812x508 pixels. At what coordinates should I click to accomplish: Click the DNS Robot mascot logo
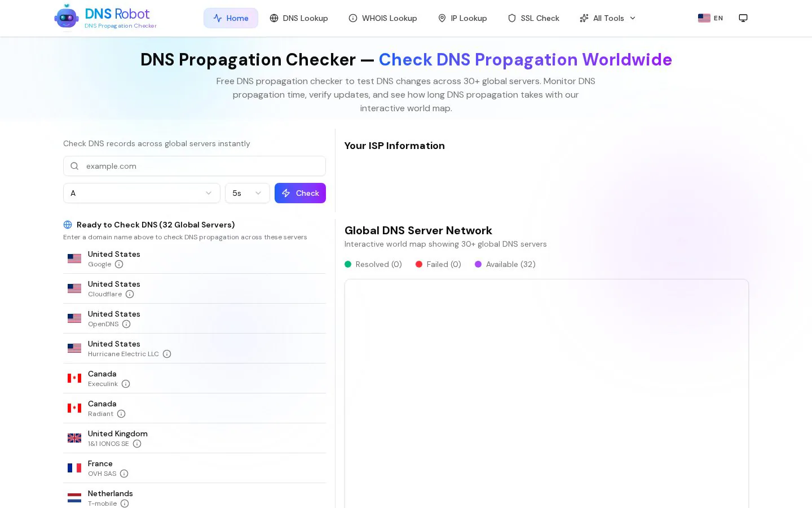coord(67,17)
